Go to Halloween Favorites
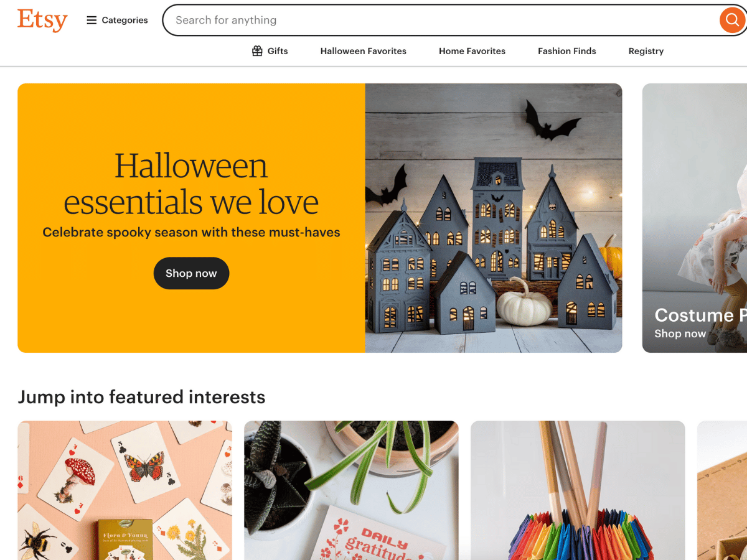Viewport: 747px width, 560px height. [x=364, y=51]
